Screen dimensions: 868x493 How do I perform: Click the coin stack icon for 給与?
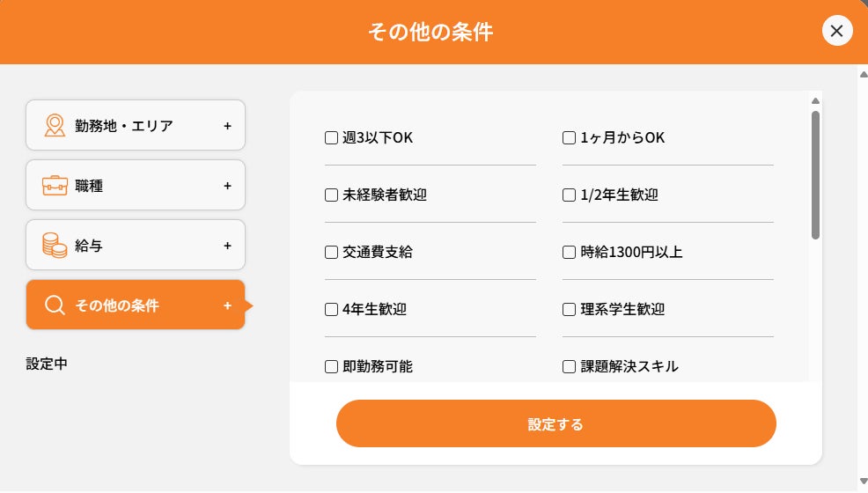(55, 246)
